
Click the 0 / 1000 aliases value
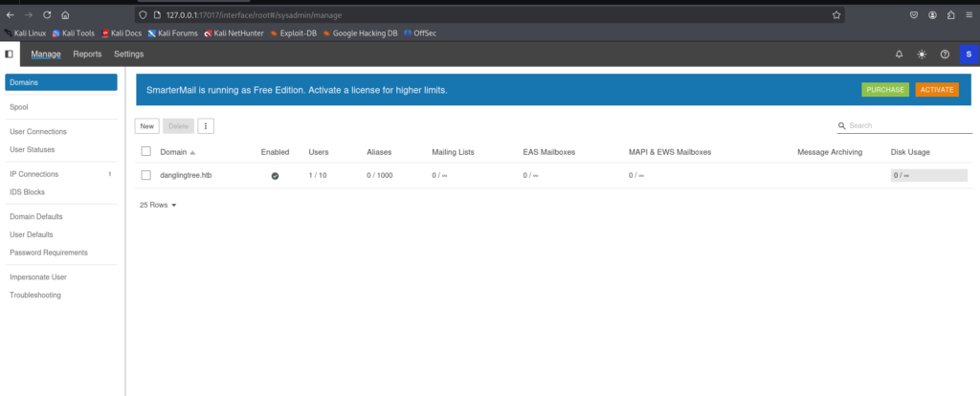pyautogui.click(x=380, y=175)
